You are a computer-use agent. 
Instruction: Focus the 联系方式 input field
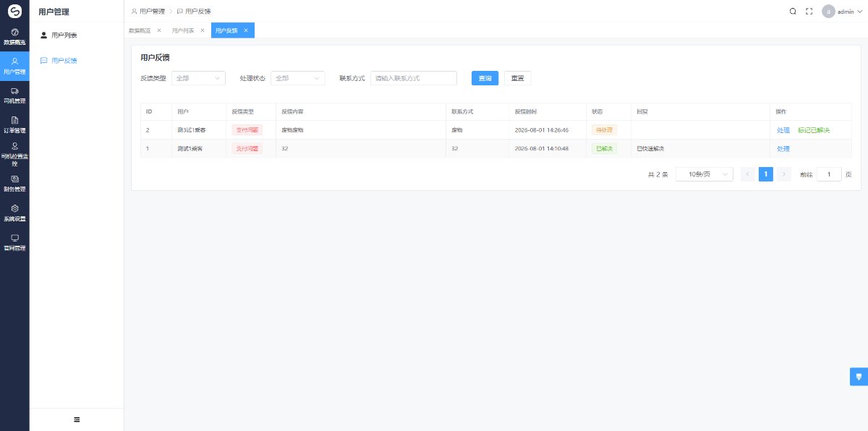coord(414,78)
